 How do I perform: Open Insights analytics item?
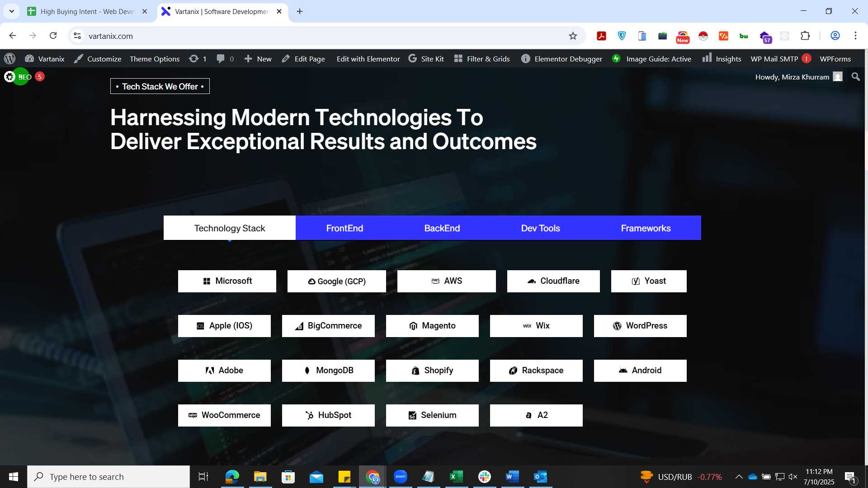coord(722,59)
